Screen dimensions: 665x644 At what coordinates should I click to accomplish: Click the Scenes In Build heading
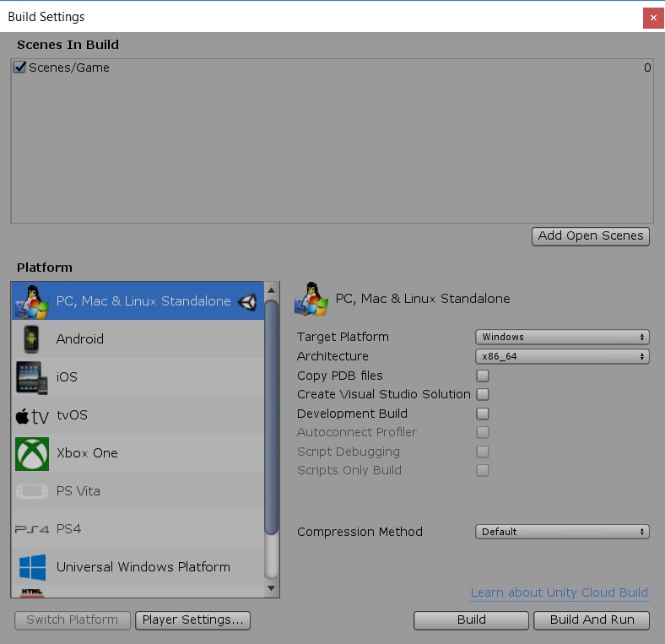click(68, 45)
